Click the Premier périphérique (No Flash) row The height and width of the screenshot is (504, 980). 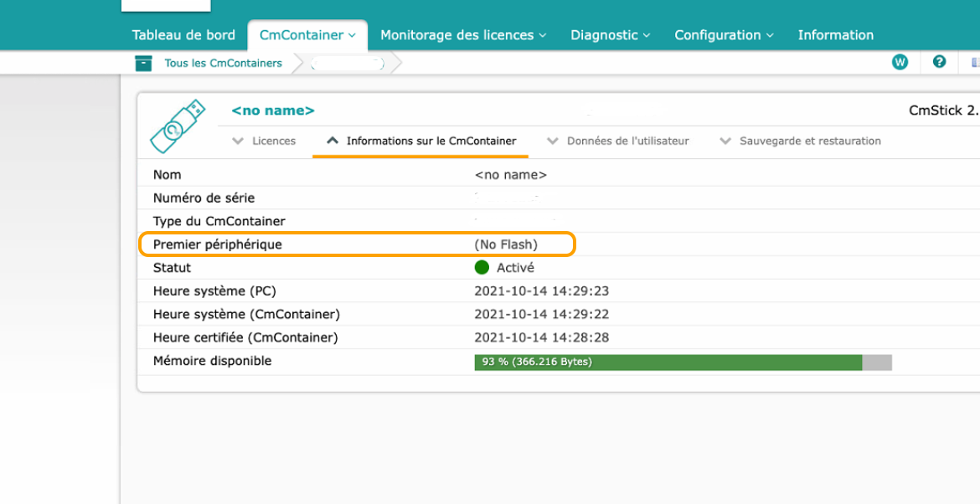[356, 244]
